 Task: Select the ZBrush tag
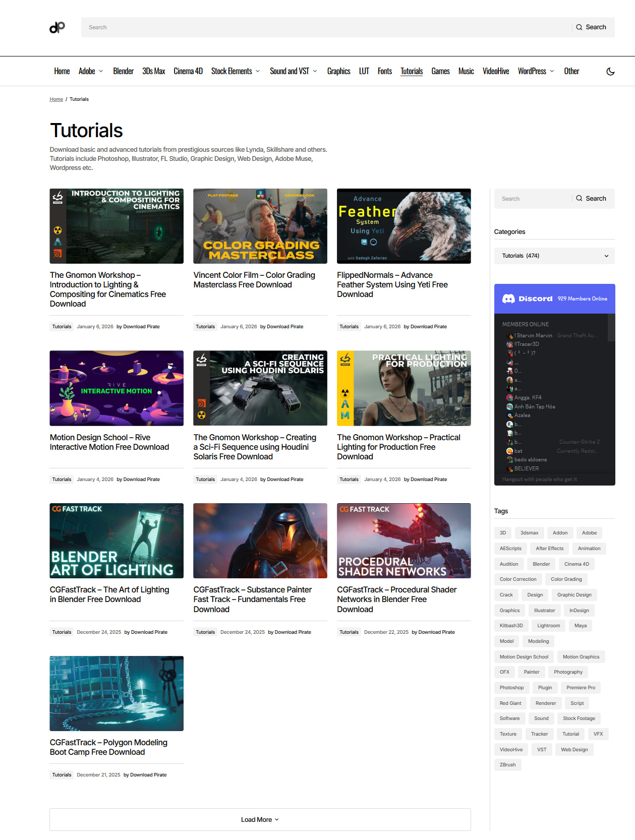point(507,765)
